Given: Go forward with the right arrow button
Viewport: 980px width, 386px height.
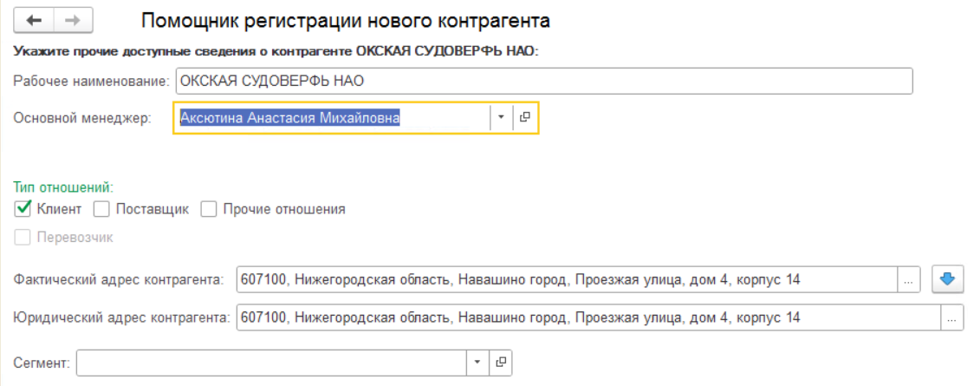Looking at the screenshot, I should [x=73, y=21].
